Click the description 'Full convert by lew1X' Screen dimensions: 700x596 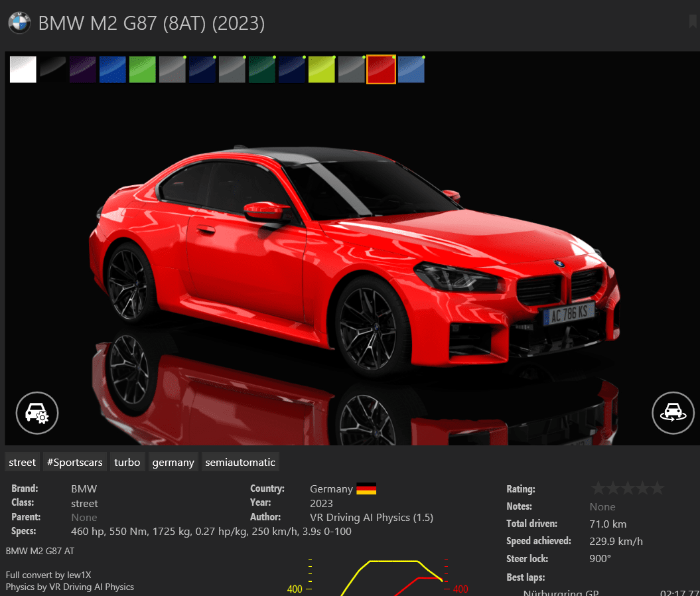click(48, 575)
